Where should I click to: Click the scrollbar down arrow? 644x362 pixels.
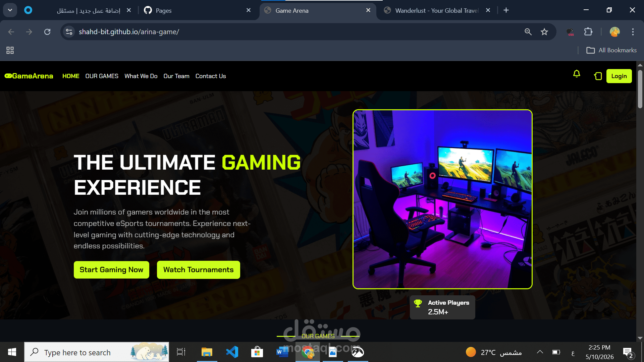point(640,338)
